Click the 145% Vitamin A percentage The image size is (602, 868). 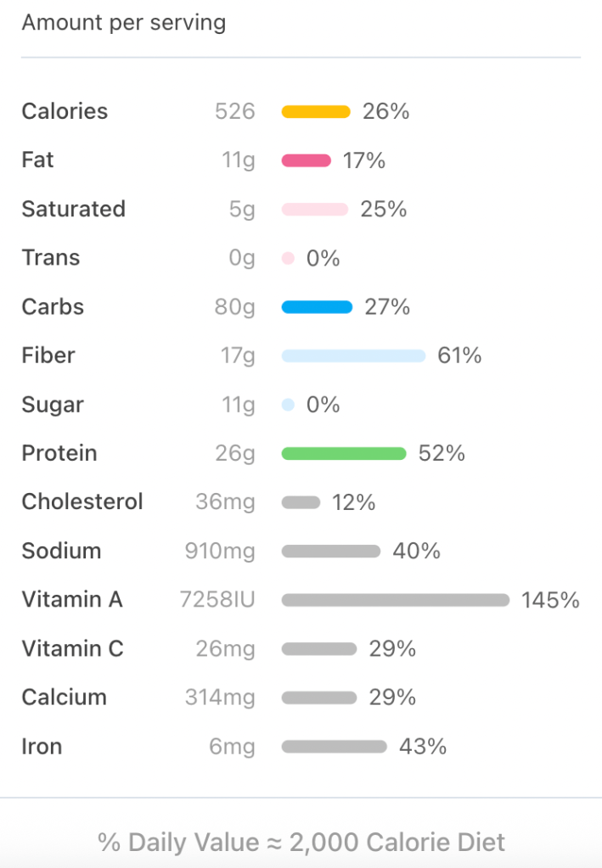click(550, 600)
